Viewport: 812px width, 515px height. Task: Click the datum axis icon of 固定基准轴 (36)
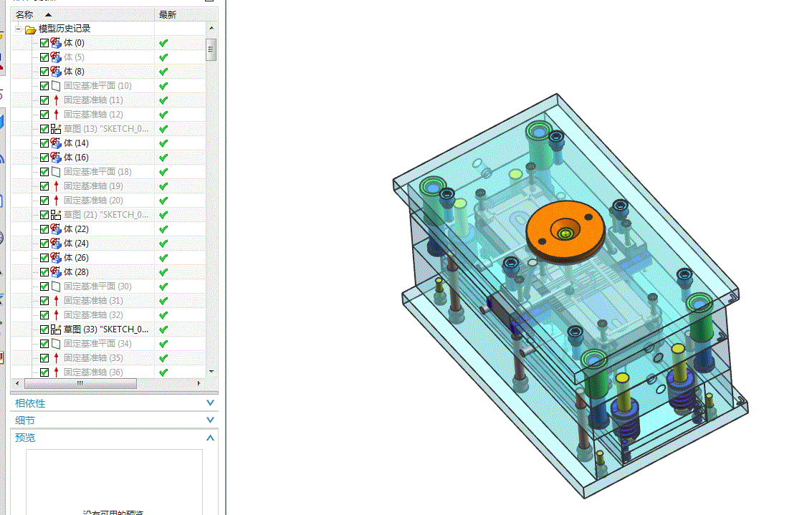pos(56,372)
